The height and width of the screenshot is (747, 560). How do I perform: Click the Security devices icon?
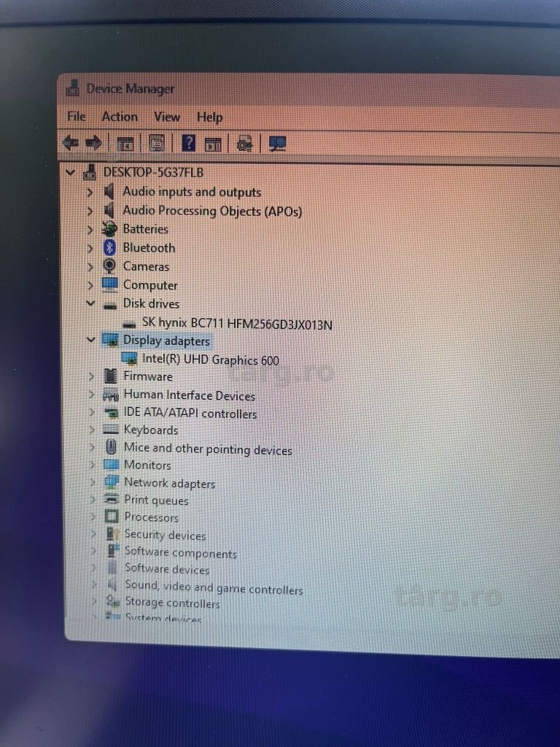[x=112, y=533]
